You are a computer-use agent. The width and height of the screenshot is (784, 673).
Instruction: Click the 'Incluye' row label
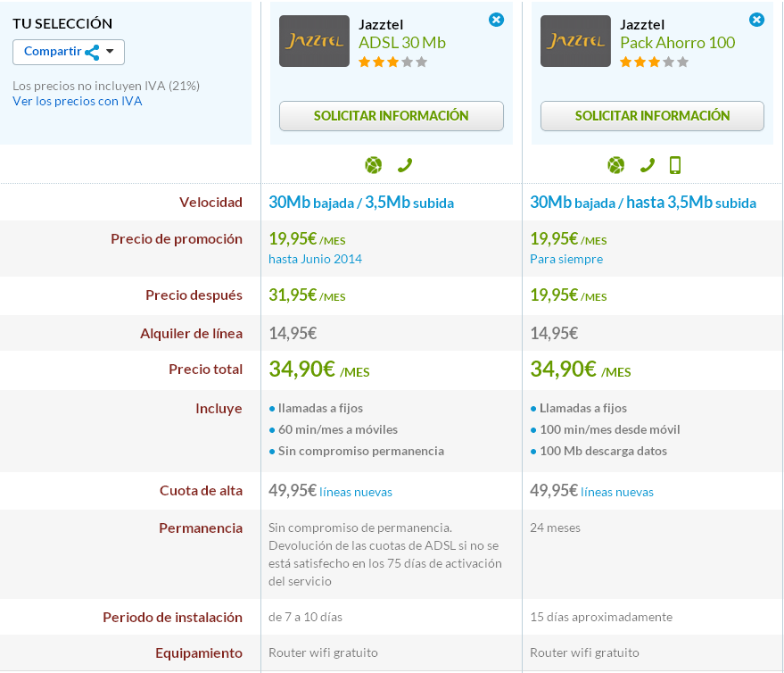(219, 409)
